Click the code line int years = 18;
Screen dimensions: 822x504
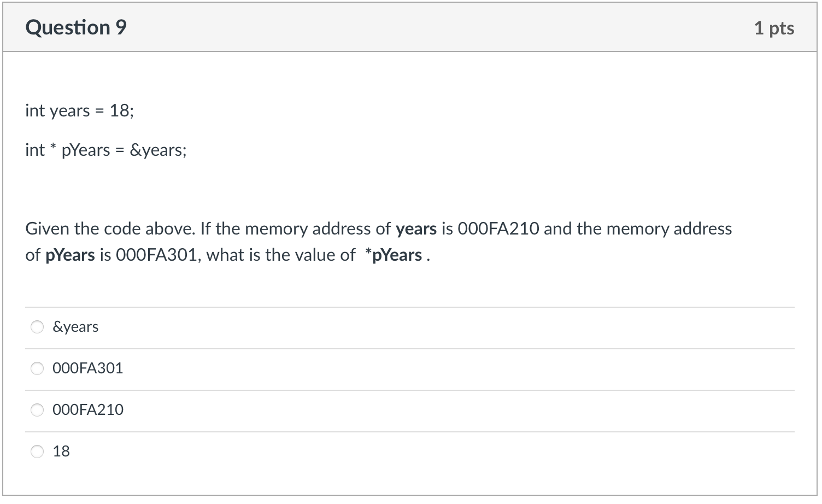point(79,110)
